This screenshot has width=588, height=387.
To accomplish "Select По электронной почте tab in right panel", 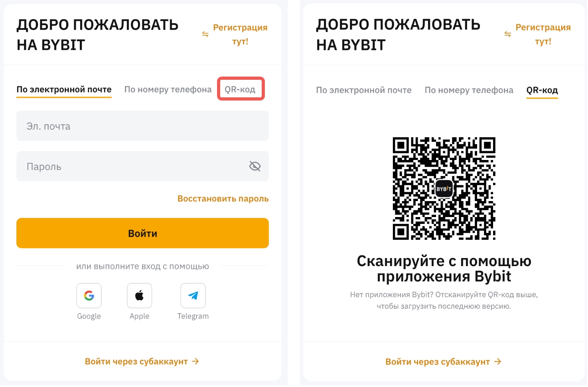I will click(364, 90).
